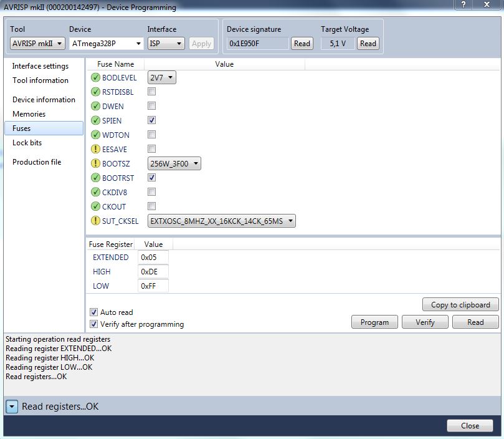The width and height of the screenshot is (504, 439).
Task: Click the green check icon next to WDTON
Action: 95,135
